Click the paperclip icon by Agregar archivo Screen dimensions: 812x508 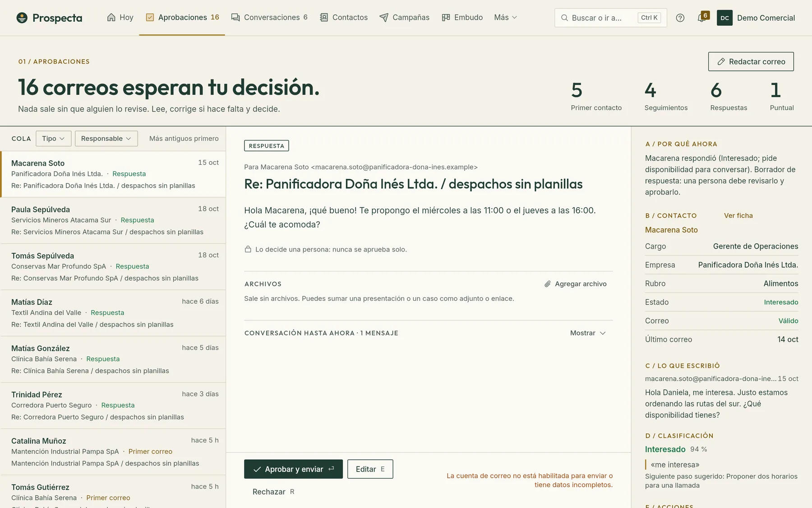point(547,284)
